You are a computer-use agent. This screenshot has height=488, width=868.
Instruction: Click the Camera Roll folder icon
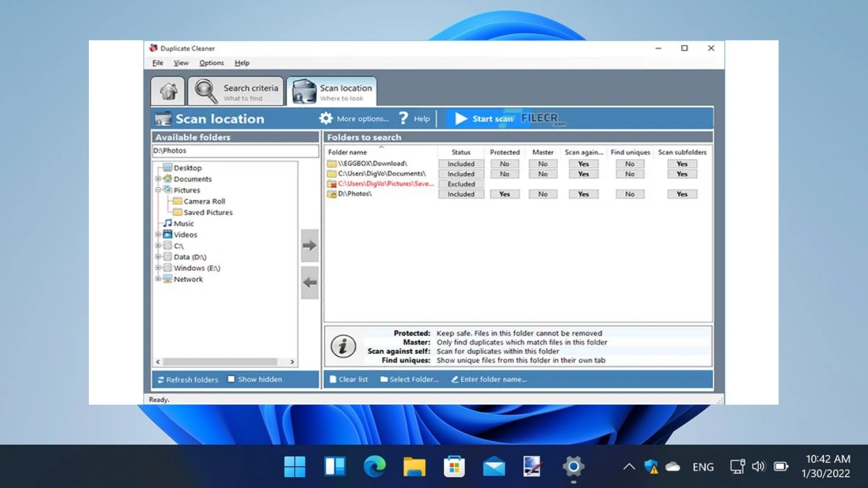178,201
